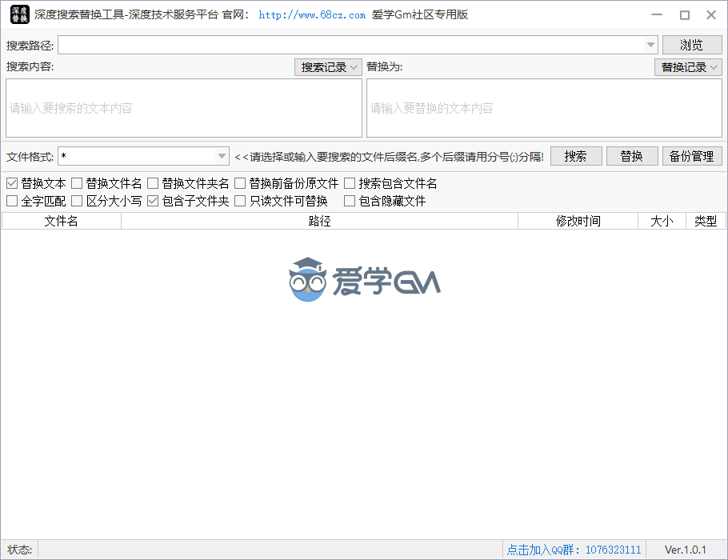
Task: Uncheck the 替换文本 checkbox
Action: 12,183
